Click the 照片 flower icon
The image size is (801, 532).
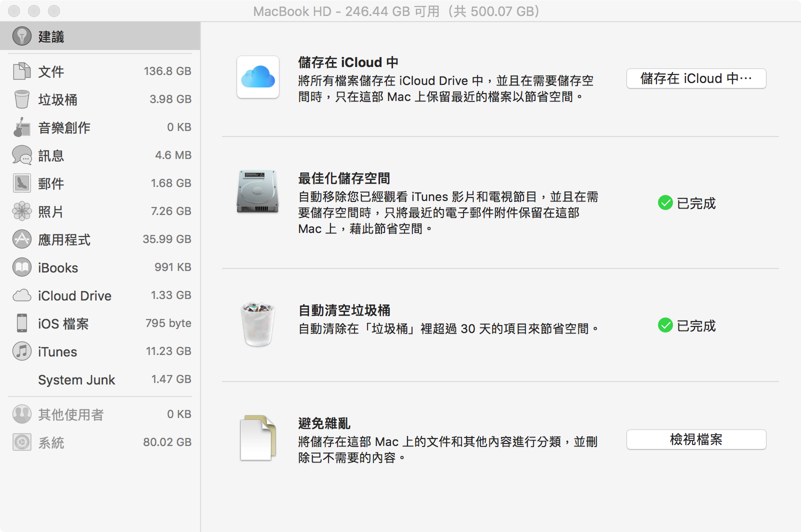tap(21, 211)
